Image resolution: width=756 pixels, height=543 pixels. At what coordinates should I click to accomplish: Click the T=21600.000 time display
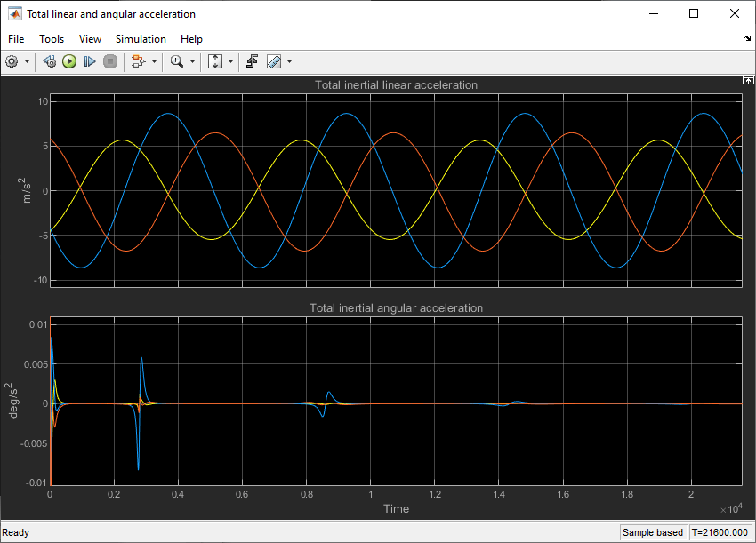click(720, 531)
